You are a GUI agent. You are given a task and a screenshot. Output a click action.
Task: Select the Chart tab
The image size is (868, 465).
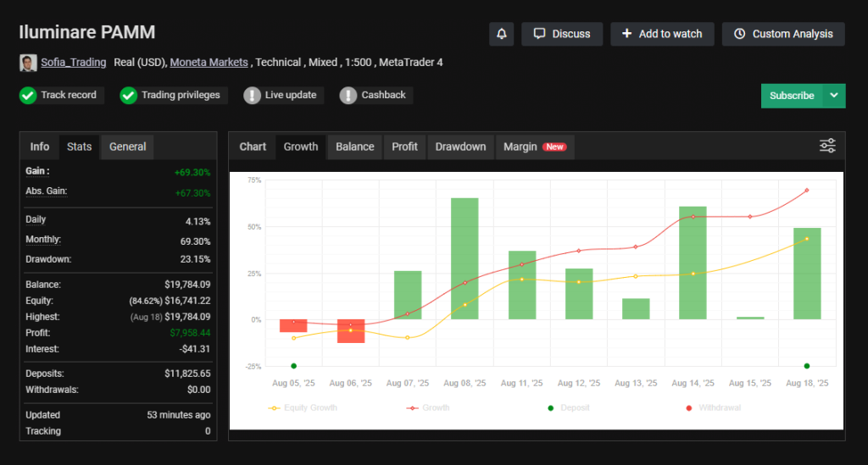tap(253, 147)
